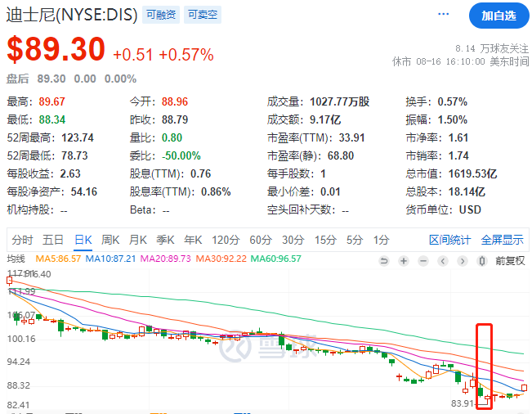The image size is (532, 414).
Task: Click the MA60:96.57 indicator label
Action: tap(276, 259)
